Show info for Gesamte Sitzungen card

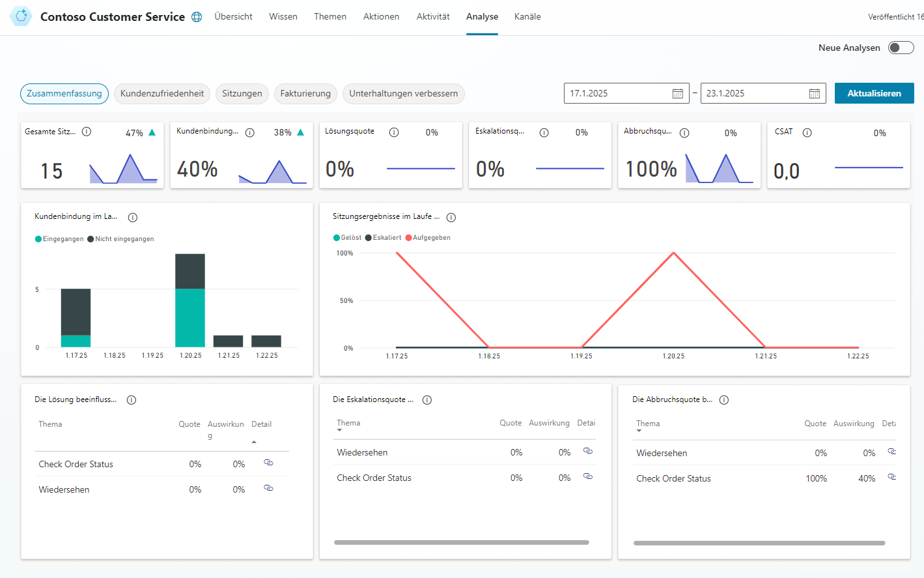pos(87,132)
